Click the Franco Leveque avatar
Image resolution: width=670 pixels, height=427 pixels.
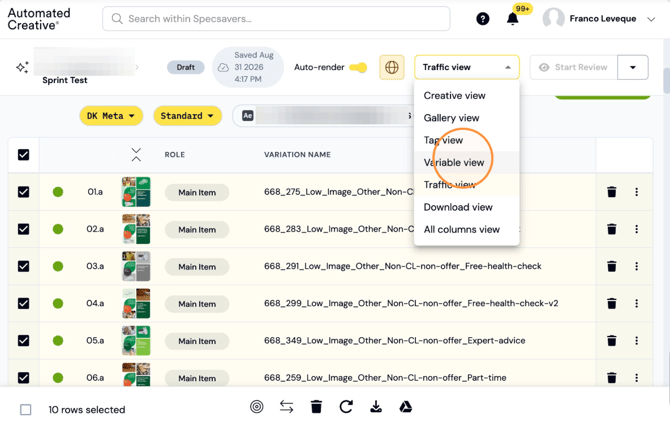click(553, 19)
